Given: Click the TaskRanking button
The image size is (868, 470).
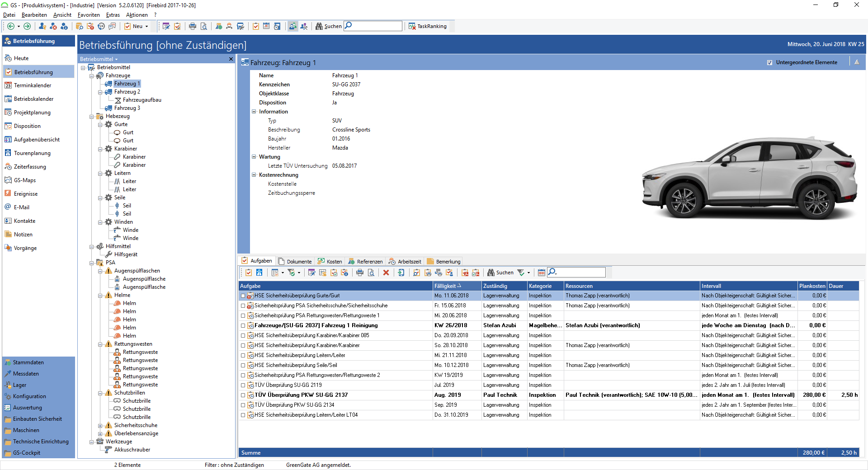Looking at the screenshot, I should [x=428, y=26].
